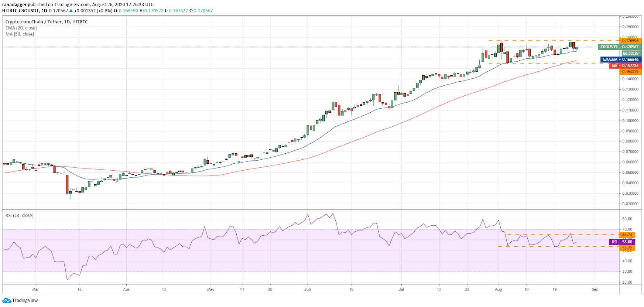Click the 'RSI (14, close)' pane label
644x307 pixels.
(x=19, y=216)
